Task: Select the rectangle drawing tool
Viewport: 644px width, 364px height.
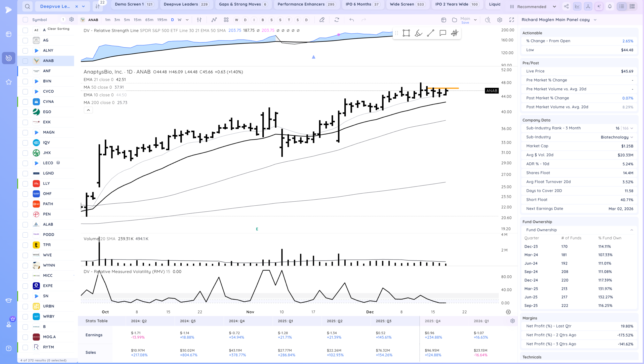Action: tap(406, 33)
